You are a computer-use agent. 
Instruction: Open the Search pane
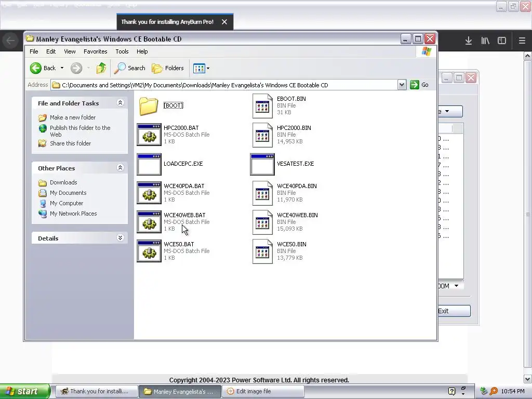tap(129, 68)
